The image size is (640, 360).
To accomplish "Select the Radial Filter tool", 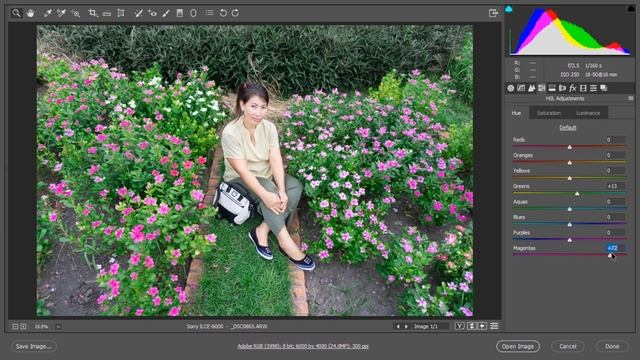I will (193, 13).
